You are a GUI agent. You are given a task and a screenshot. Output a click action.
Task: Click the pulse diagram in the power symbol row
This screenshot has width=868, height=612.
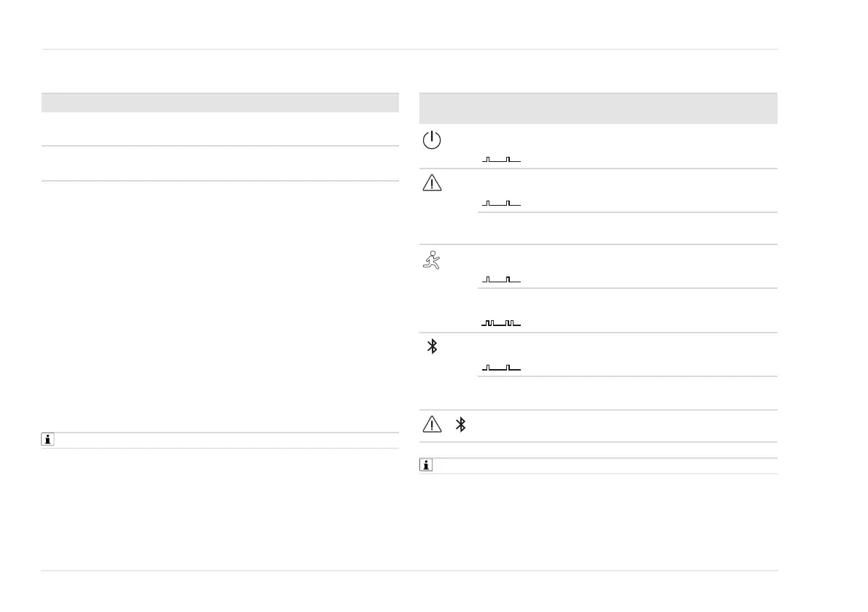click(501, 159)
